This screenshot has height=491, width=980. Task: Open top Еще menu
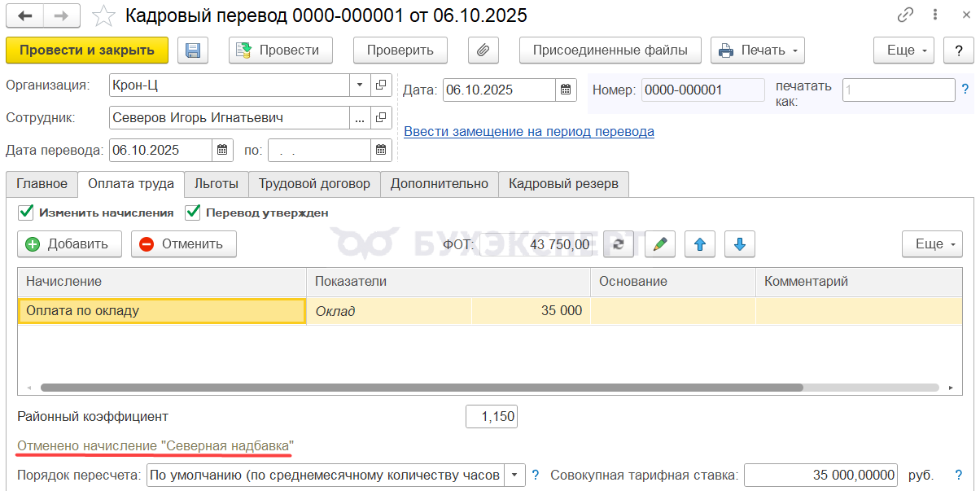[x=905, y=50]
